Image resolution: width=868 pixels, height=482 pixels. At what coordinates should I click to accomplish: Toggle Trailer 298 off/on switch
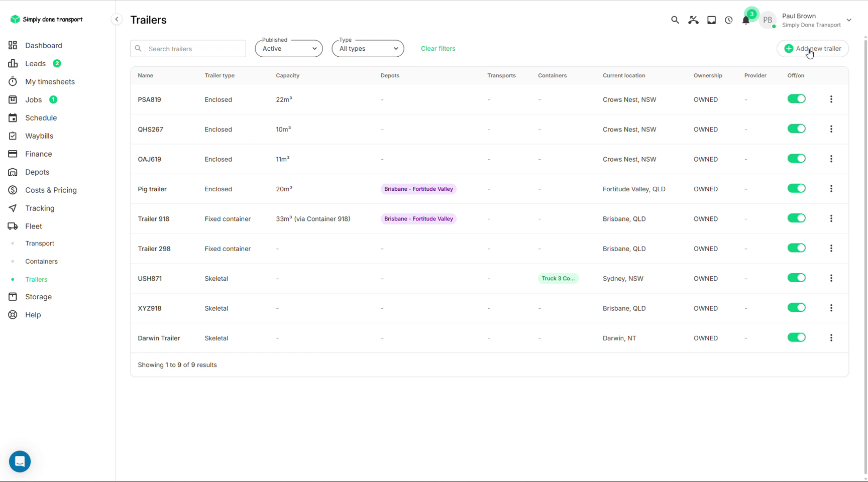tap(796, 248)
